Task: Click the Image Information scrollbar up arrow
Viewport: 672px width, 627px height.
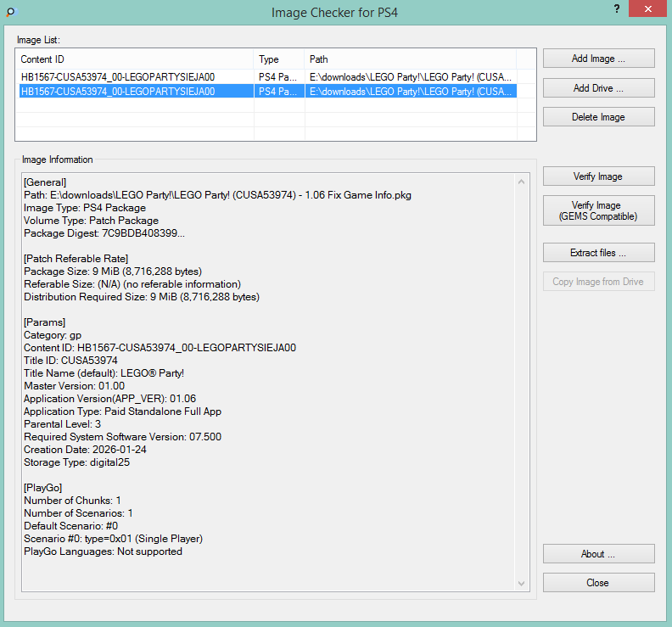Action: (522, 181)
